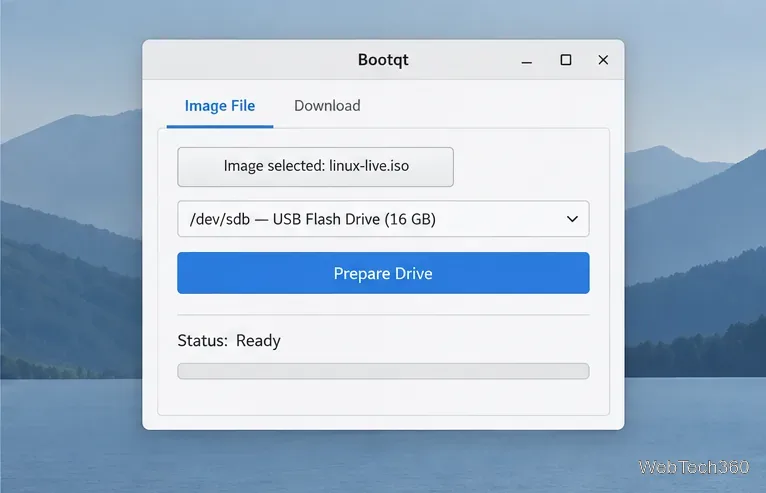The height and width of the screenshot is (493, 766).
Task: Click the 'Ready' status text
Action: coord(258,341)
